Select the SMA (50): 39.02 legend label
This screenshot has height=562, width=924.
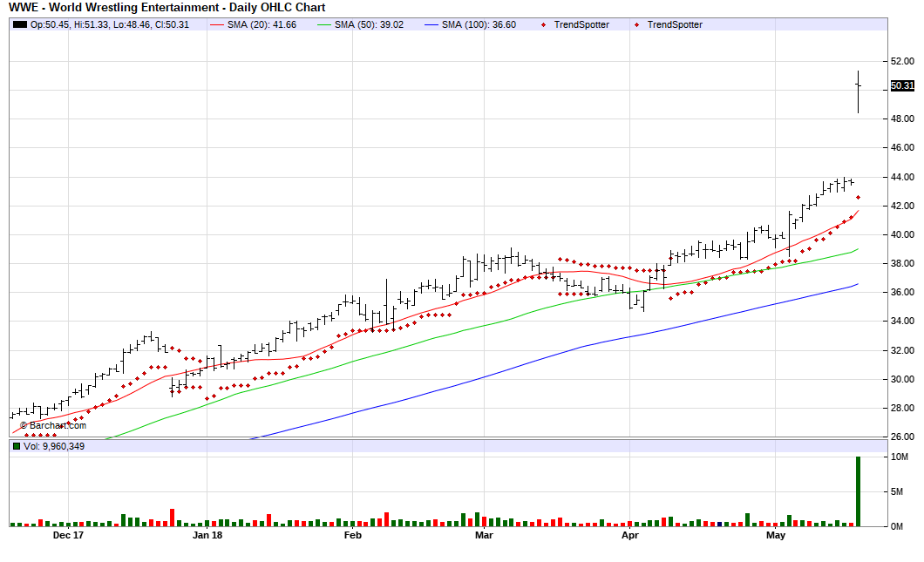click(x=369, y=24)
